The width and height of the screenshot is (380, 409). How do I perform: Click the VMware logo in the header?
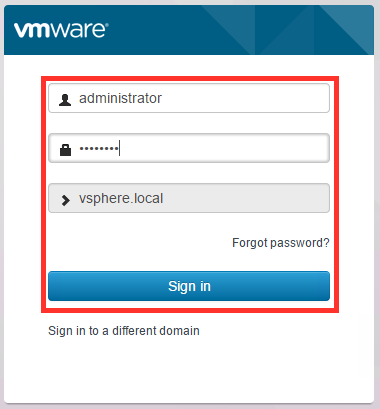pyautogui.click(x=61, y=30)
